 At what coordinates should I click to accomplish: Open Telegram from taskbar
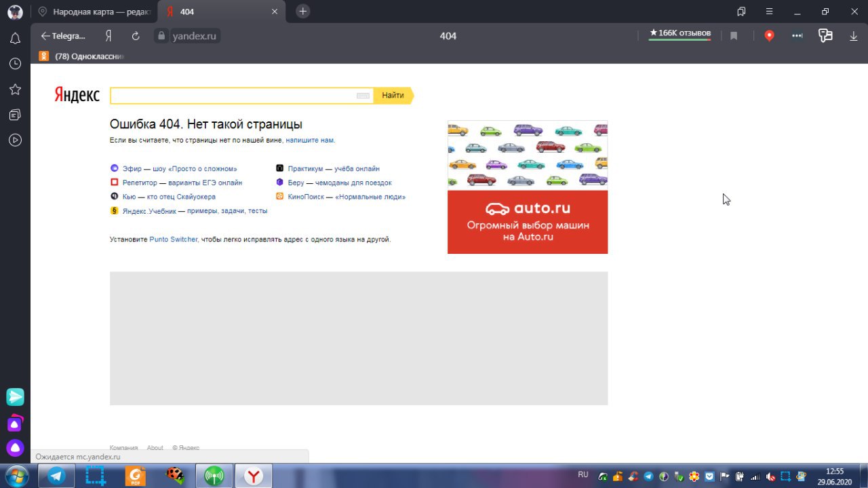tap(57, 476)
